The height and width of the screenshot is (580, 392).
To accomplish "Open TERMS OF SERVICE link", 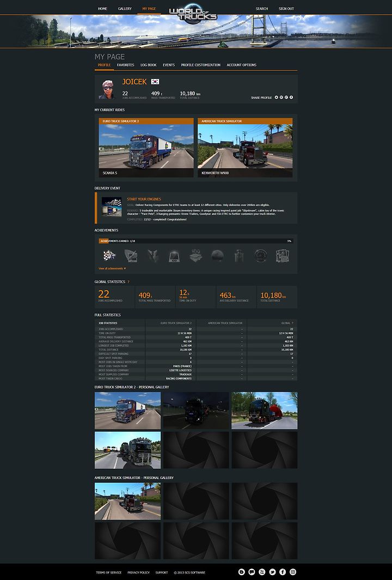I will (x=109, y=572).
